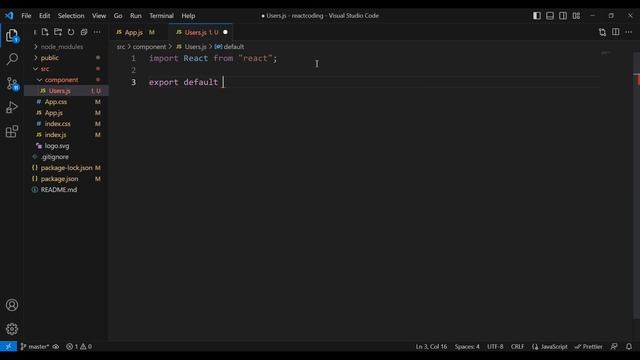Toggle the primary side bar
Image resolution: width=640 pixels, height=360 pixels.
[537, 16]
